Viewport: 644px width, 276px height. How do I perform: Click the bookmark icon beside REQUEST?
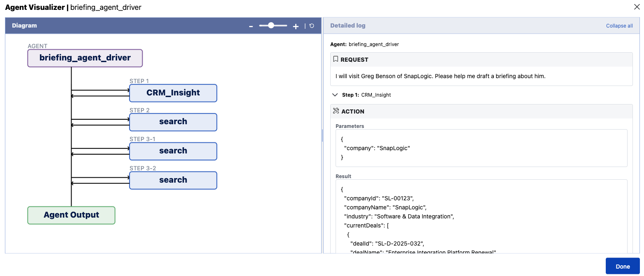point(336,59)
